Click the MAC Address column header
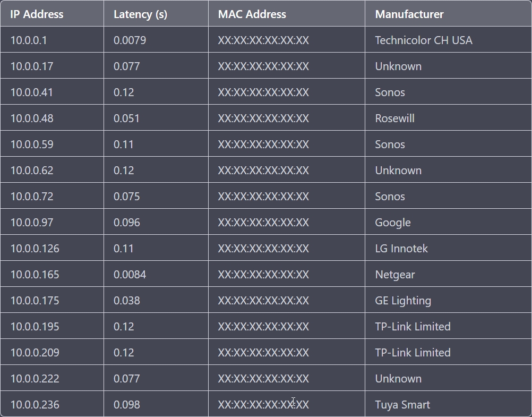The height and width of the screenshot is (417, 532). point(252,14)
